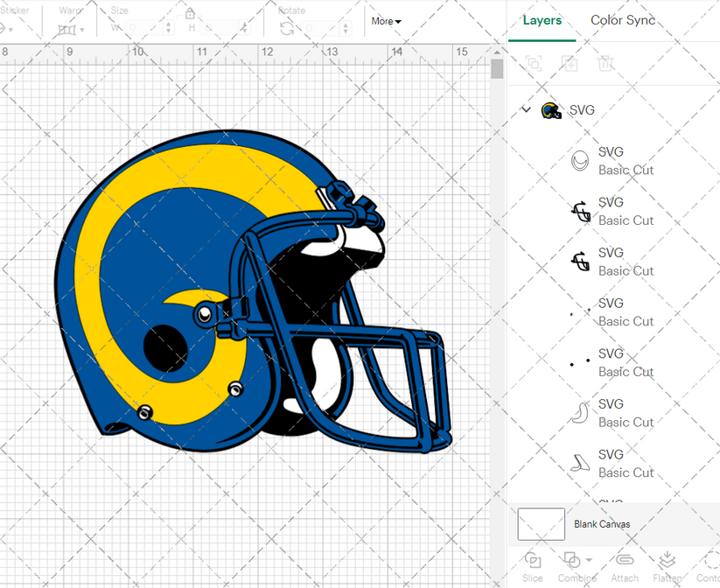Click the Combine tool icon

[570, 560]
